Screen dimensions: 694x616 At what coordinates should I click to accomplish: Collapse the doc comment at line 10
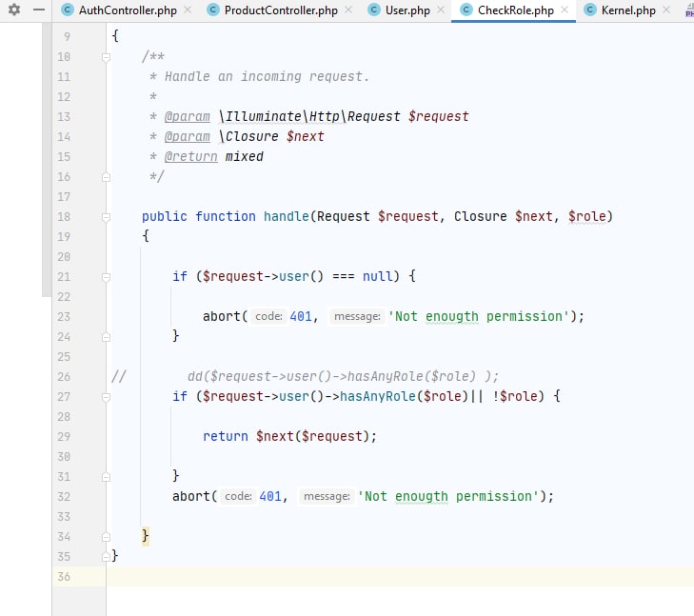click(106, 57)
